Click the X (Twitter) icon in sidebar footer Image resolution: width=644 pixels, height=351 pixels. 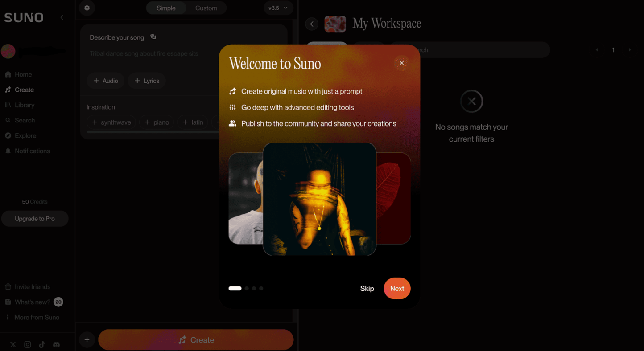(13, 344)
